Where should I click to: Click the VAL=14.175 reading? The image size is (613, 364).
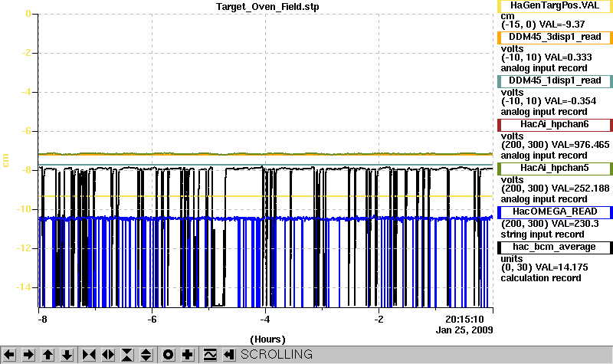[x=562, y=267]
